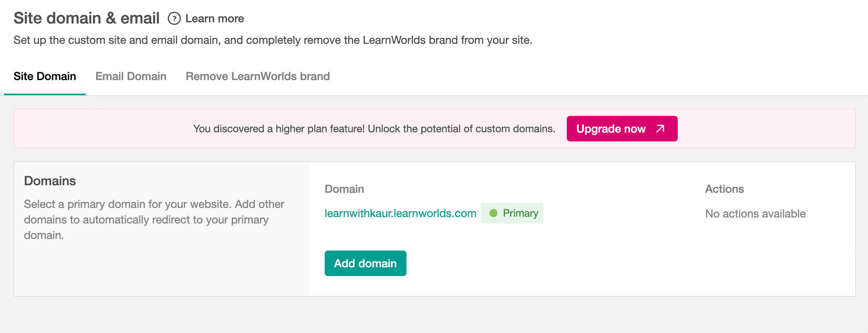Select the Site Domain tab
Viewport: 868px width, 333px height.
coord(45,76)
